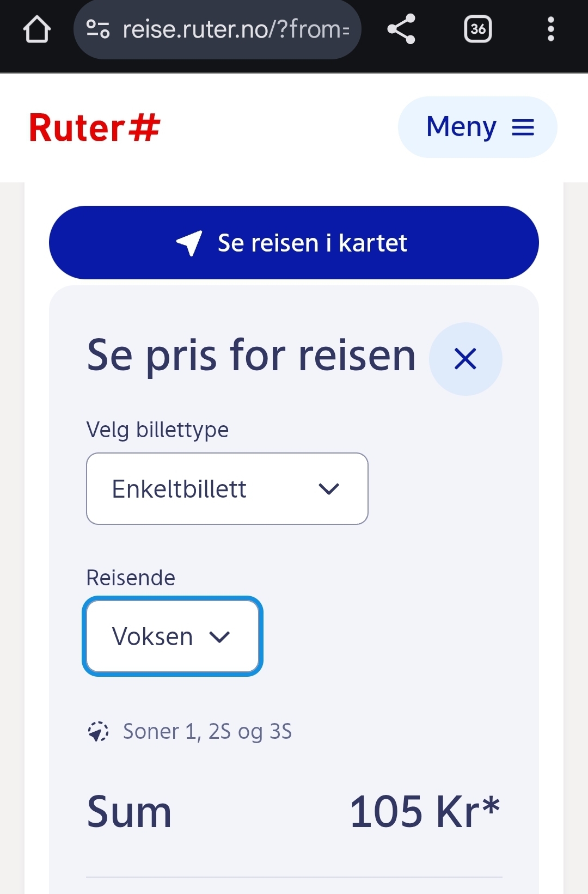The width and height of the screenshot is (588, 894).
Task: Open site info icon in address bar
Action: 98,29
